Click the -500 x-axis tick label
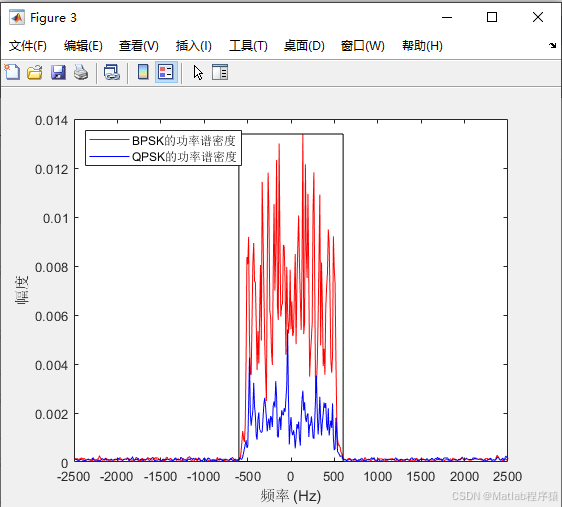This screenshot has width=562, height=507. click(248, 477)
